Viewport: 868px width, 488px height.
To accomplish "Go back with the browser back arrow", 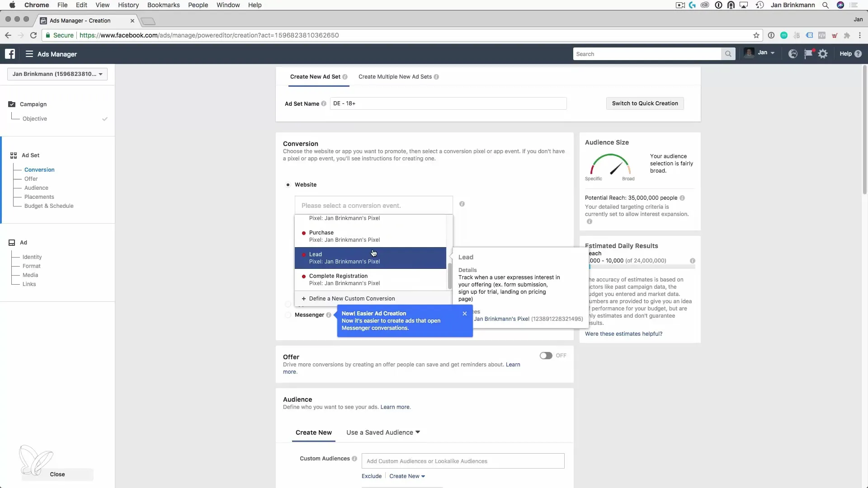I will tap(8, 35).
